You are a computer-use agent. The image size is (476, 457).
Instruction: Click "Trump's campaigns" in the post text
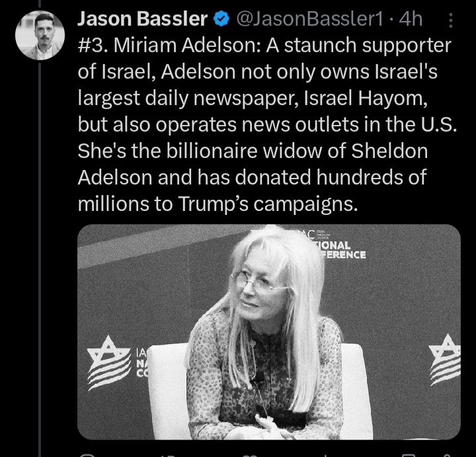tap(267, 204)
